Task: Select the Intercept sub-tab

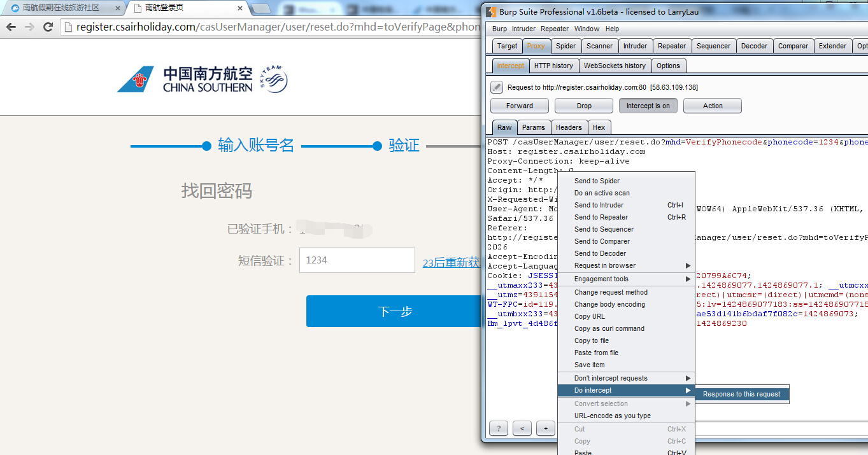Action: [x=511, y=66]
